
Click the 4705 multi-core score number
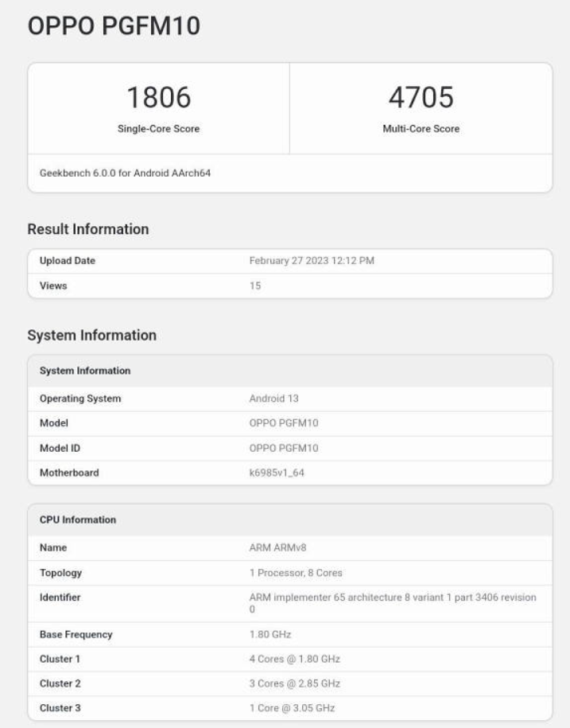(x=421, y=98)
